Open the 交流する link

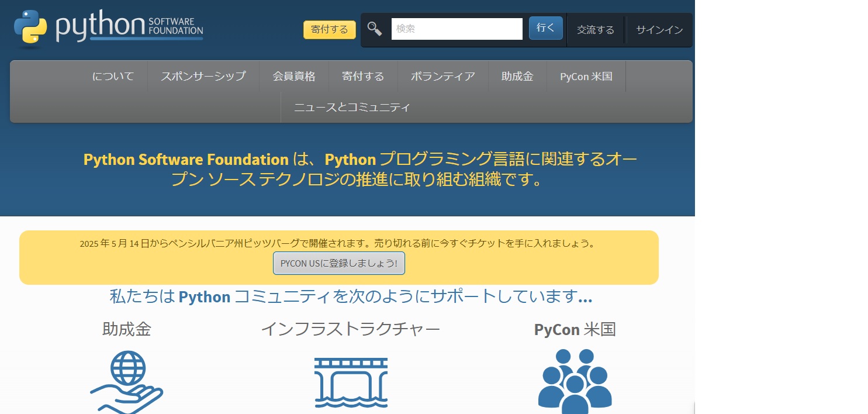[x=596, y=30]
